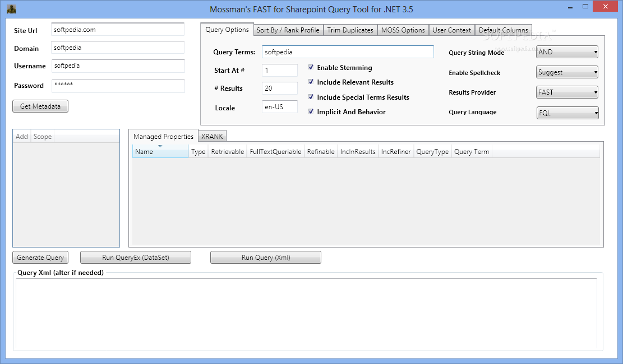The width and height of the screenshot is (623, 364).
Task: Click the IncRefiner column header
Action: (396, 151)
